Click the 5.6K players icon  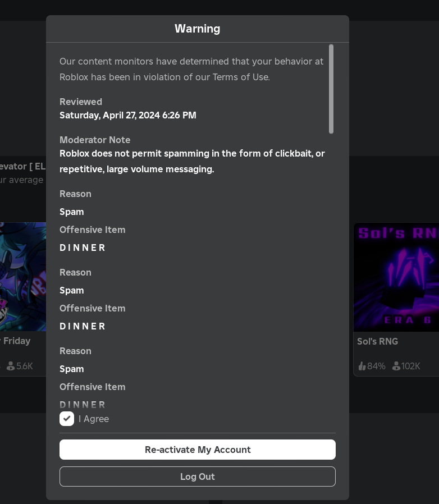(11, 366)
